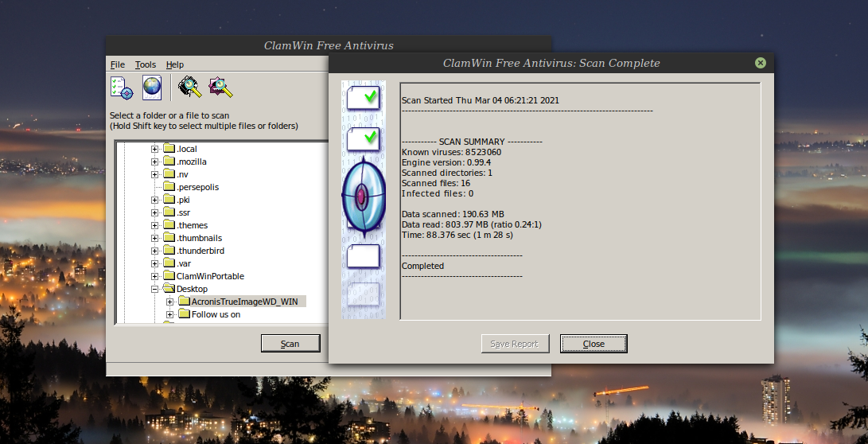The width and height of the screenshot is (868, 444).
Task: Click the .local folder icon
Action: [169, 148]
